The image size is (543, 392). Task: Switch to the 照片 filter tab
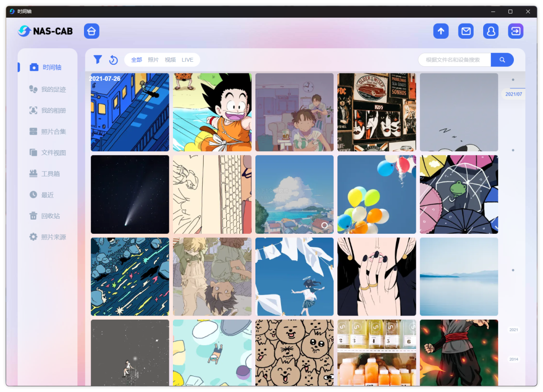(153, 60)
